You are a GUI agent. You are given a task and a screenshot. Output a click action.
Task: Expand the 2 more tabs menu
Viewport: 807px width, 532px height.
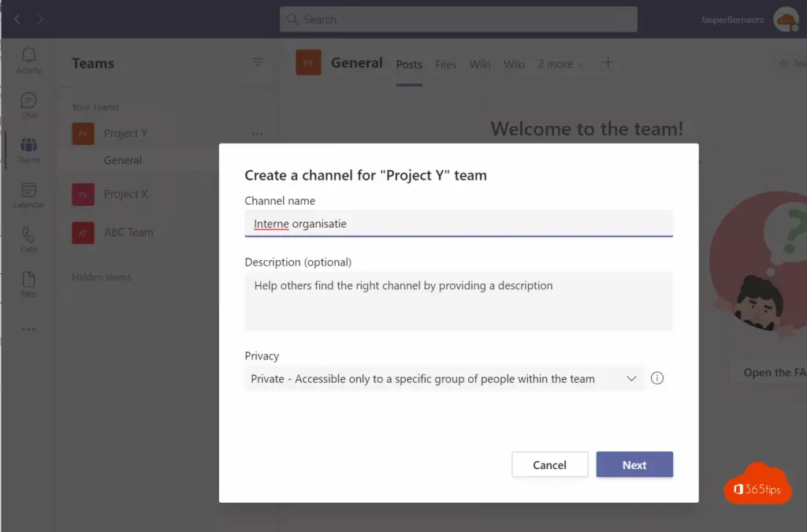[560, 64]
